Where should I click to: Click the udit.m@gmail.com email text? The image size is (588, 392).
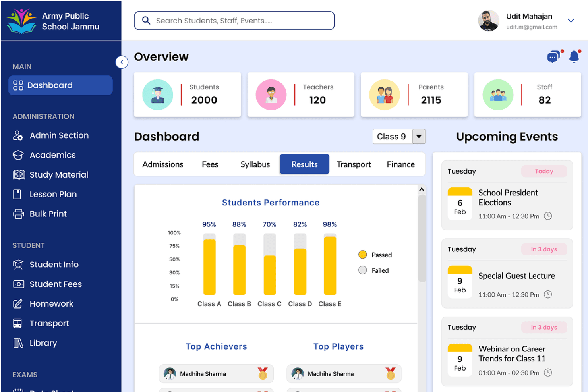[532, 27]
